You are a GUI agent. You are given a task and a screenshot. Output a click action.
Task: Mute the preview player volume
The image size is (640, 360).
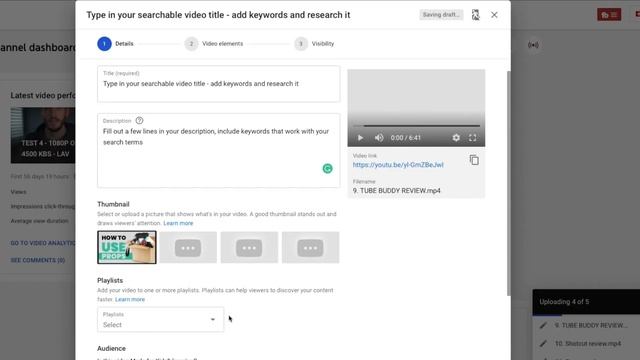click(x=379, y=138)
